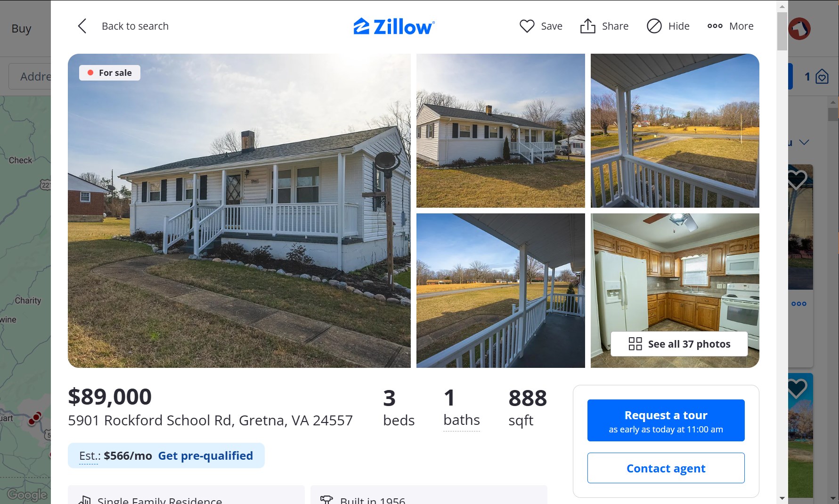Viewport: 839px width, 504px height.
Task: Click Request a tour button
Action: 666,420
